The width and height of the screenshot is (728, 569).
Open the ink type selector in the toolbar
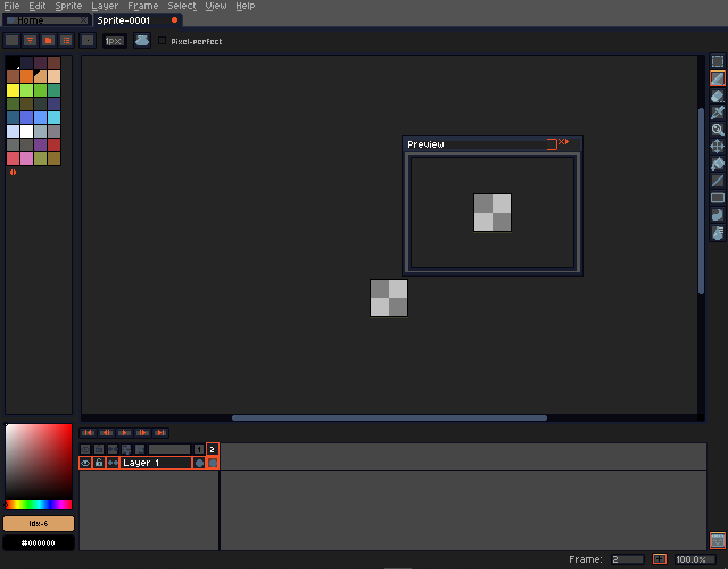tap(142, 40)
